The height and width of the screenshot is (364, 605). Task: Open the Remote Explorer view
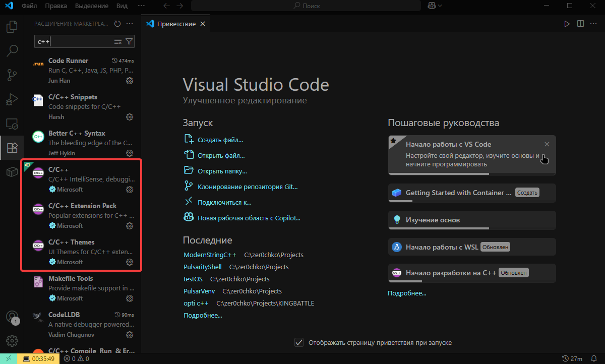pos(12,124)
